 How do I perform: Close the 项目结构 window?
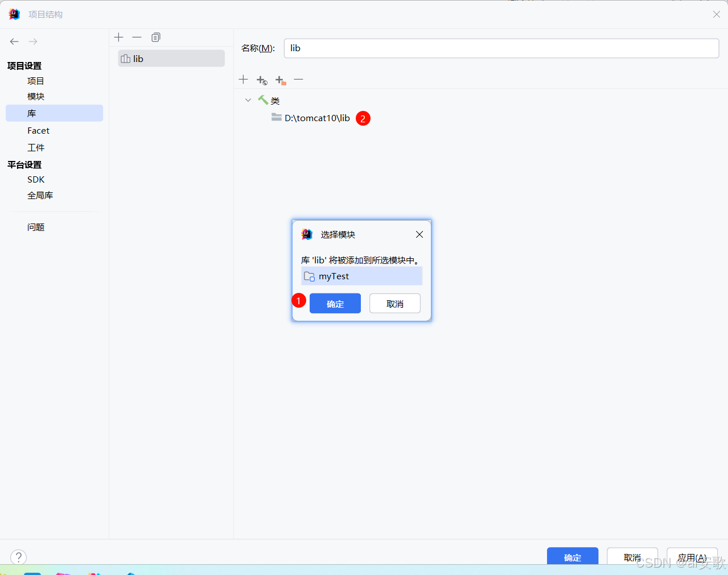[x=717, y=14]
